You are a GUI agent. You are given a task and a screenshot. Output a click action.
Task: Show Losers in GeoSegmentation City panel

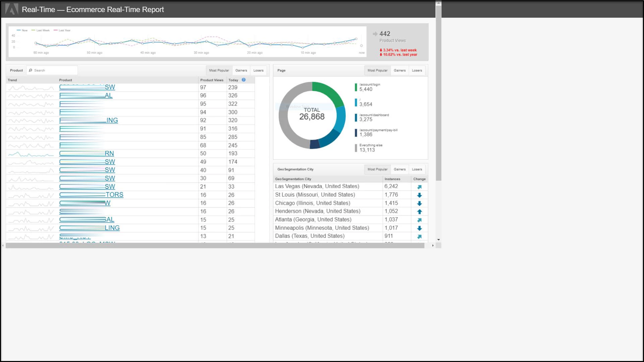tap(417, 169)
